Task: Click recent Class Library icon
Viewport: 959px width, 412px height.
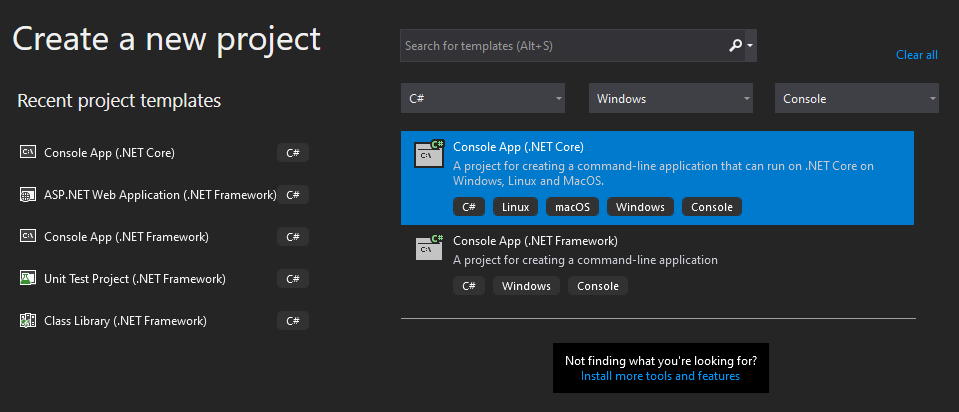Action: (28, 320)
